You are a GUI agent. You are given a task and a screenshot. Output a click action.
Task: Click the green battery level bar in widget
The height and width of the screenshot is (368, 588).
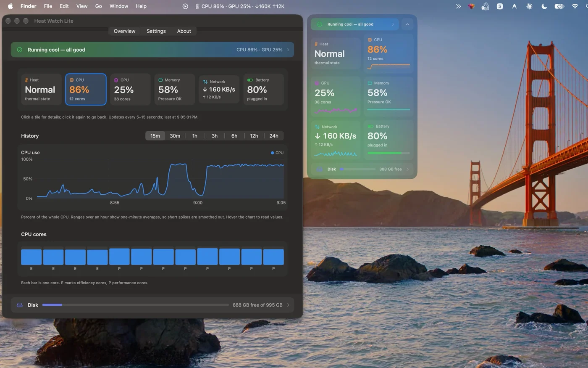[388, 153]
